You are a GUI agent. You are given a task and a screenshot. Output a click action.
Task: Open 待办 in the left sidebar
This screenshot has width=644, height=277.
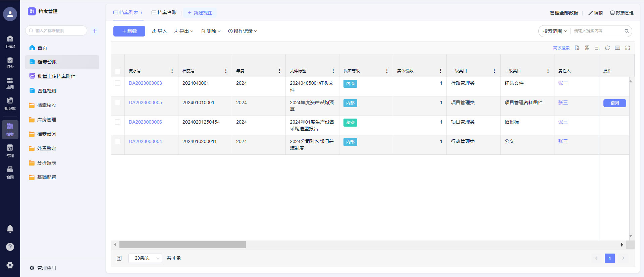click(x=10, y=62)
